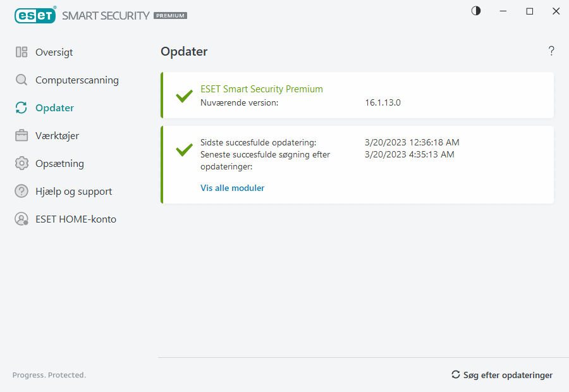Click the Hjælp og support question icon
This screenshot has height=392, width=569.
click(x=21, y=192)
